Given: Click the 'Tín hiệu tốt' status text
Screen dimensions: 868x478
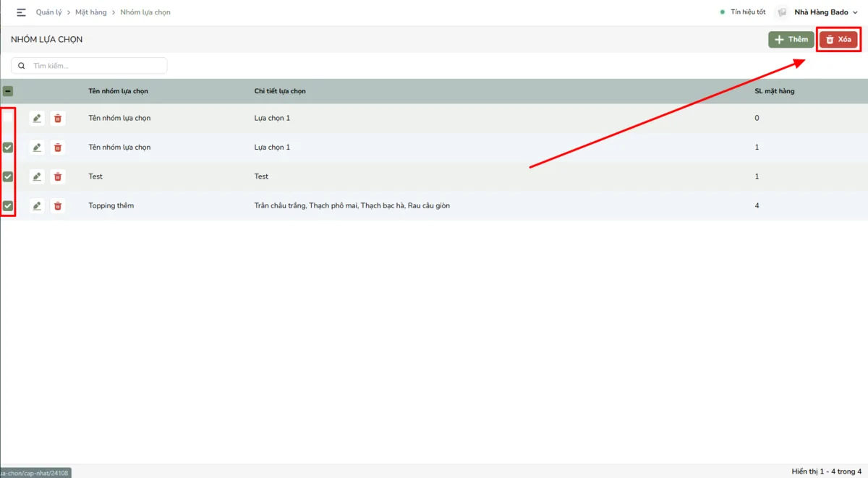Looking at the screenshot, I should 748,12.
